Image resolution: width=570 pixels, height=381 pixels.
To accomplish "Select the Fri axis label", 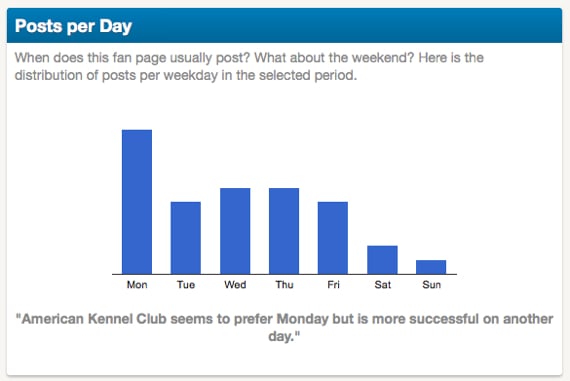I will 333,285.
